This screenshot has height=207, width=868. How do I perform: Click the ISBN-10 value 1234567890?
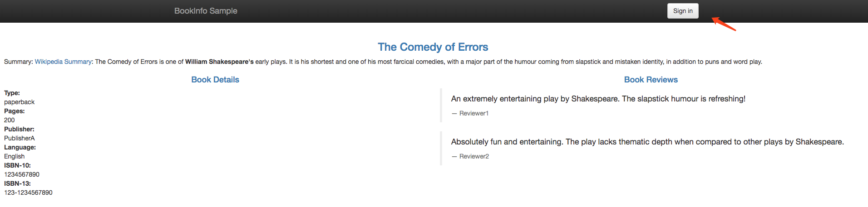click(x=22, y=174)
